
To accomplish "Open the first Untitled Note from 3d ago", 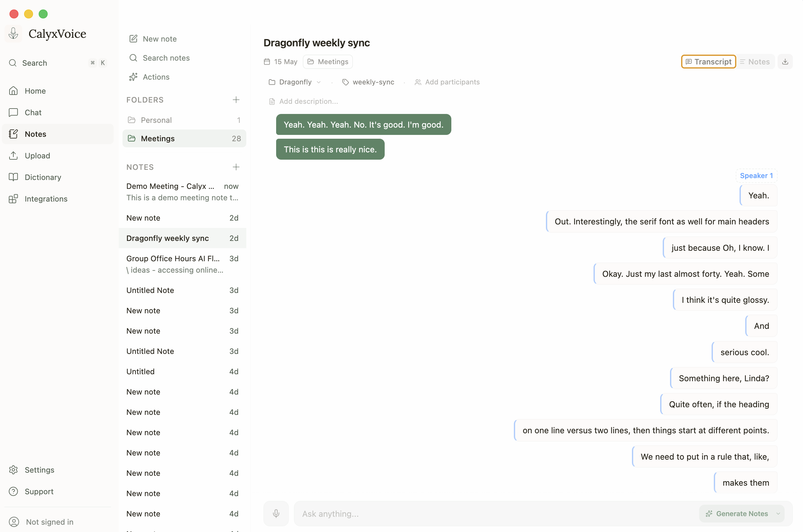I will coord(182,290).
